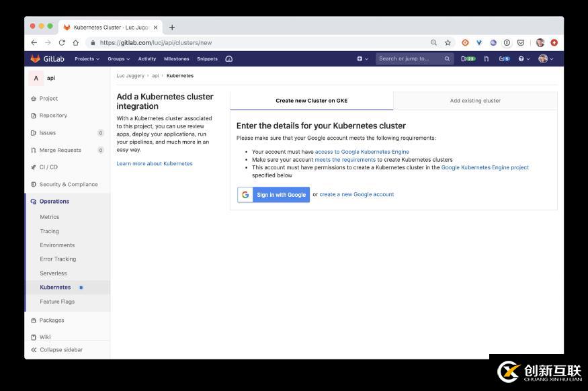This screenshot has width=588, height=391.
Task: Expand the new item plus dropdown
Action: [x=362, y=59]
